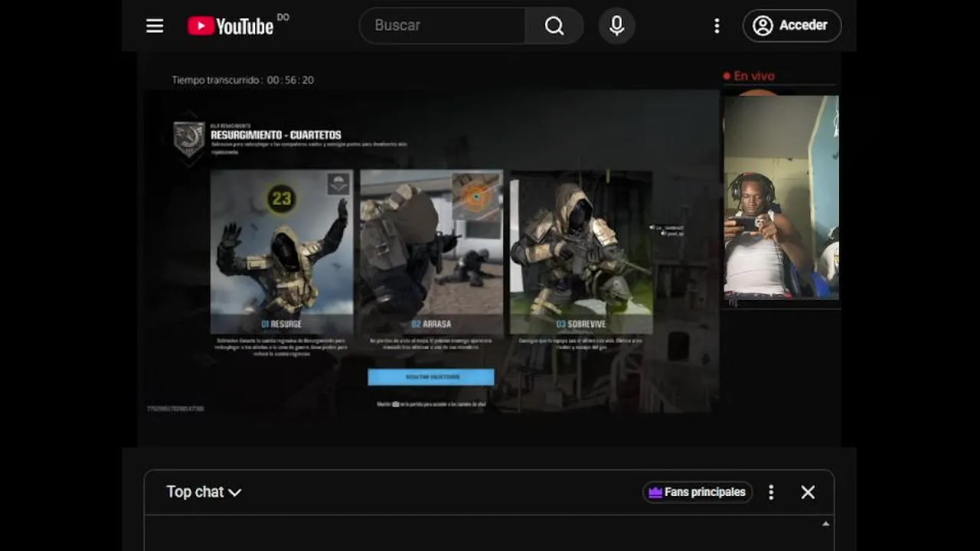Select the 01 Resurge card
This screenshot has width=980, height=551.
tap(282, 252)
